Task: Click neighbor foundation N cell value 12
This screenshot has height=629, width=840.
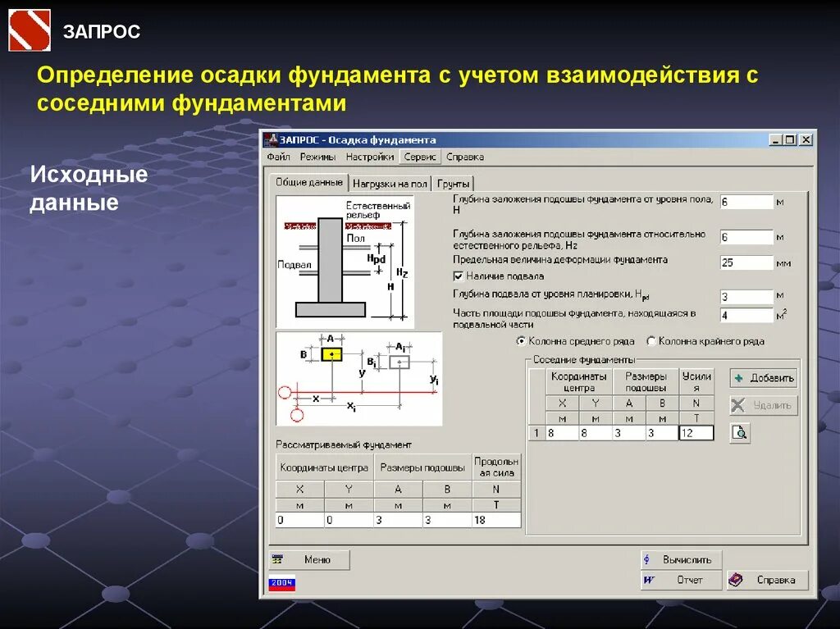Action: click(696, 433)
